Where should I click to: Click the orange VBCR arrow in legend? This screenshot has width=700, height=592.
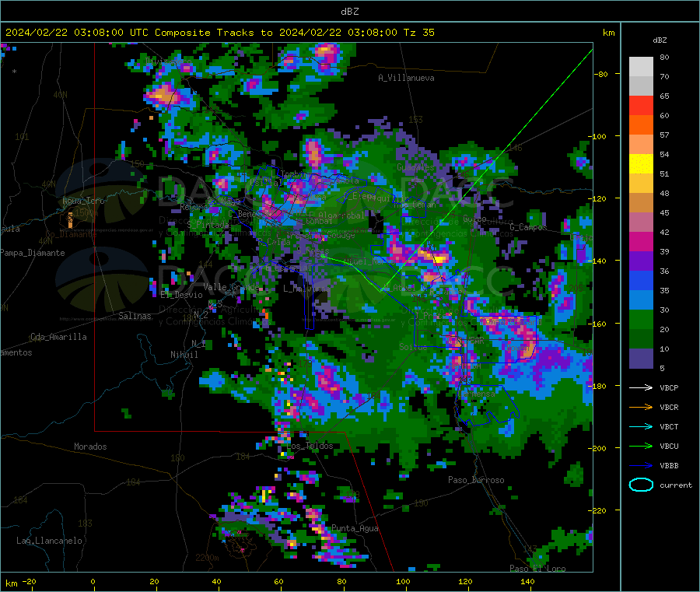click(x=641, y=407)
